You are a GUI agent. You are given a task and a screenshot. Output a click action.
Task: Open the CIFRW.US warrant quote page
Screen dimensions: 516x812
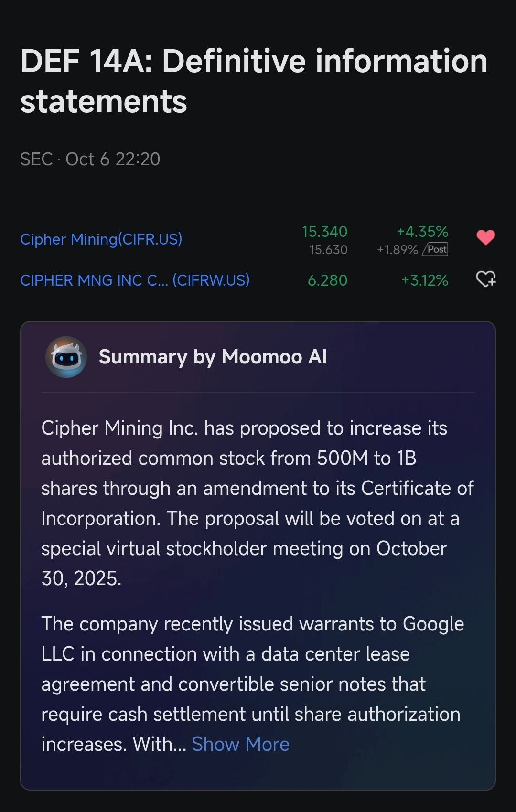pos(135,280)
